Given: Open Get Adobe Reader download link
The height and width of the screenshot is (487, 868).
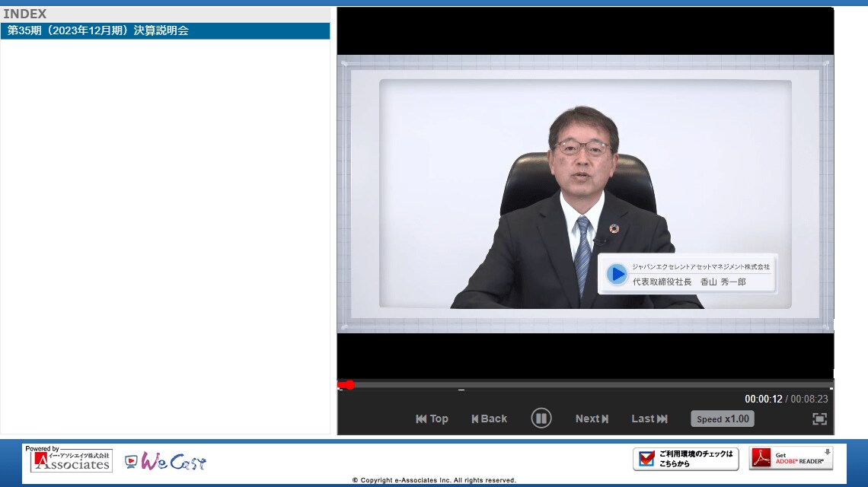Looking at the screenshot, I should click(790, 458).
